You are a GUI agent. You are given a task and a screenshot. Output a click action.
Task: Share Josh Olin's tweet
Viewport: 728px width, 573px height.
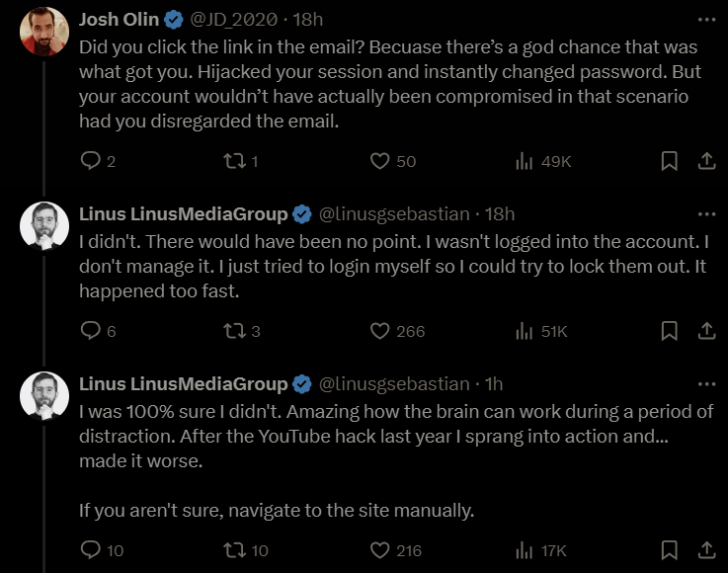click(706, 161)
